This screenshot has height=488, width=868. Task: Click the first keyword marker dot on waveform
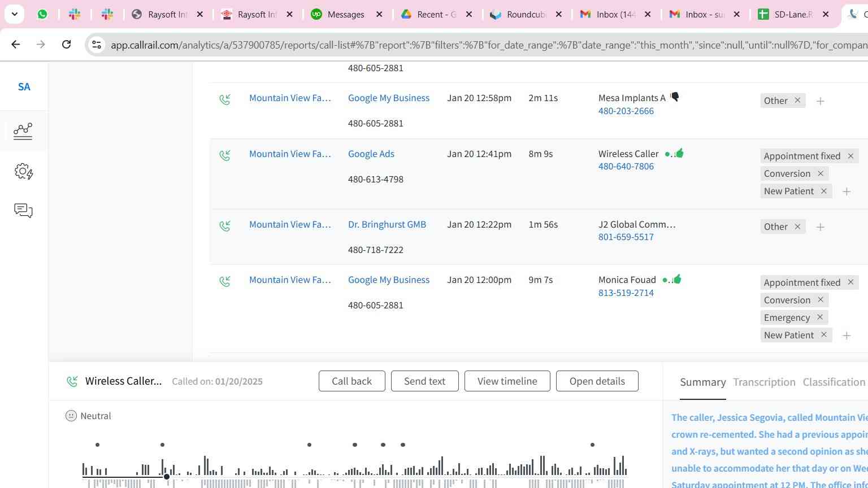[x=98, y=445]
